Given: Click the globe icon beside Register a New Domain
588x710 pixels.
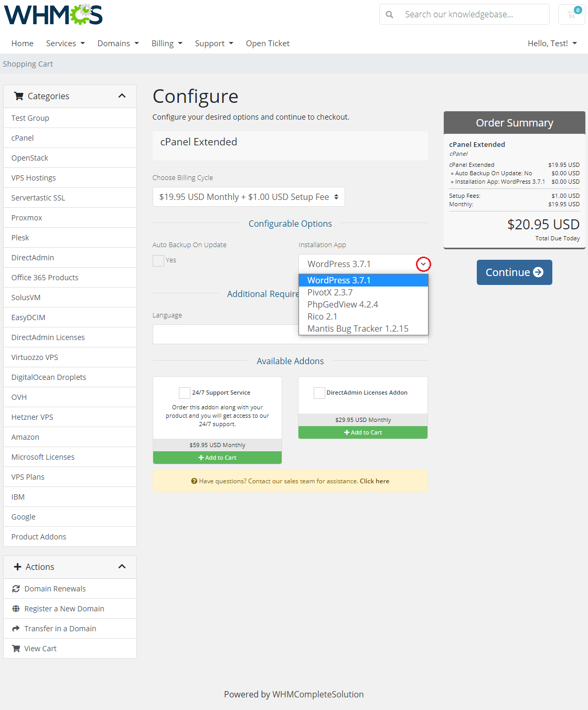Looking at the screenshot, I should (16, 609).
